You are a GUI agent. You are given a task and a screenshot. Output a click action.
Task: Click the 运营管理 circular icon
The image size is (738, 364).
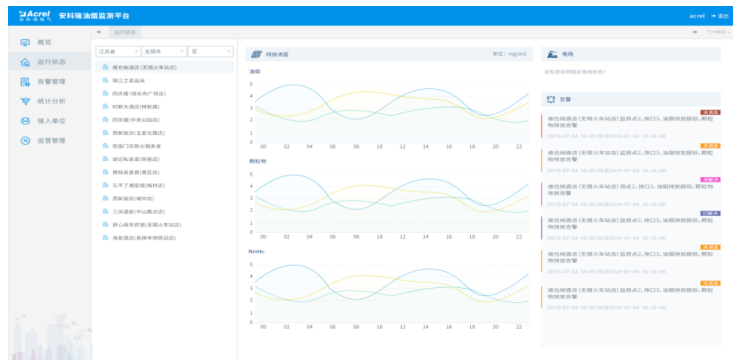[x=25, y=140]
